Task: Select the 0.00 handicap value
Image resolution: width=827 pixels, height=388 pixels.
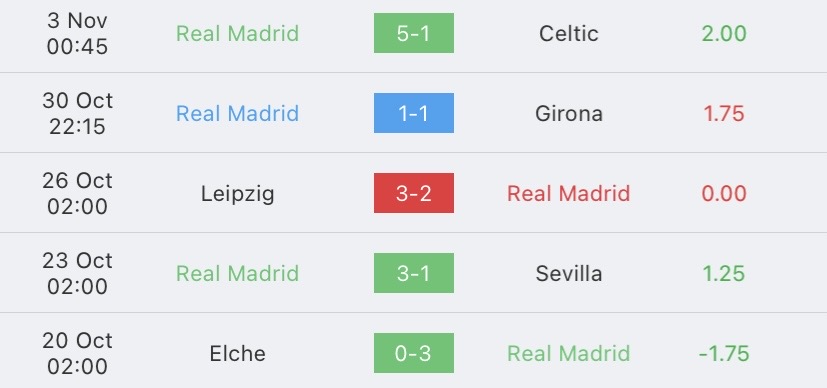Action: [724, 193]
